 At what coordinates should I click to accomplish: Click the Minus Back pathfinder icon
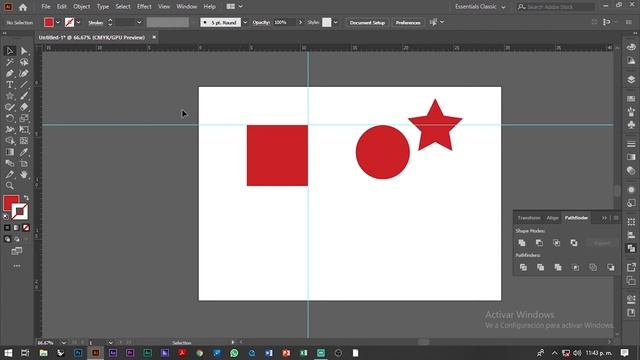[x=611, y=267]
